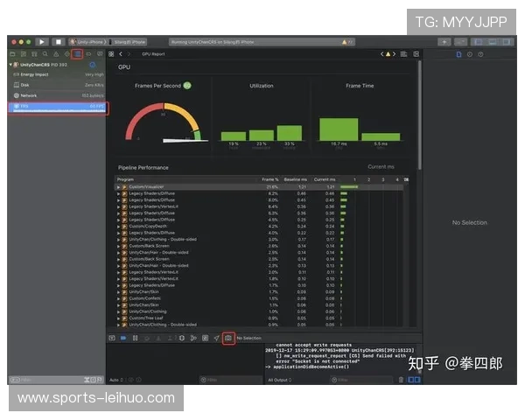Open the Debug navigator icon highlighted in red
Screen dimensions: 525x420
[x=77, y=54]
